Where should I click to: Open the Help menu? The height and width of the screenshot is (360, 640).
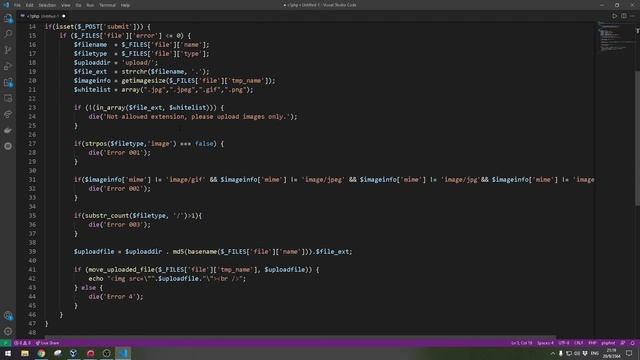[x=125, y=5]
